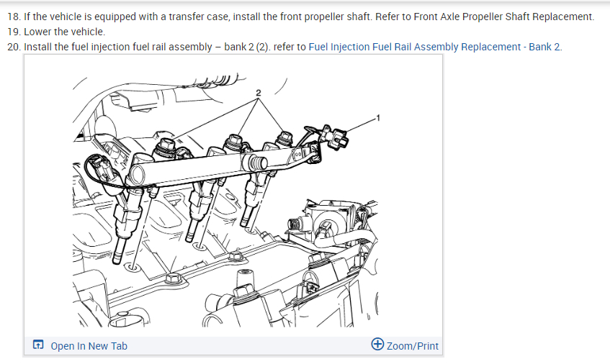The height and width of the screenshot is (364, 610).
Task: Click the fuel pressure port on the rail
Action: point(257,163)
